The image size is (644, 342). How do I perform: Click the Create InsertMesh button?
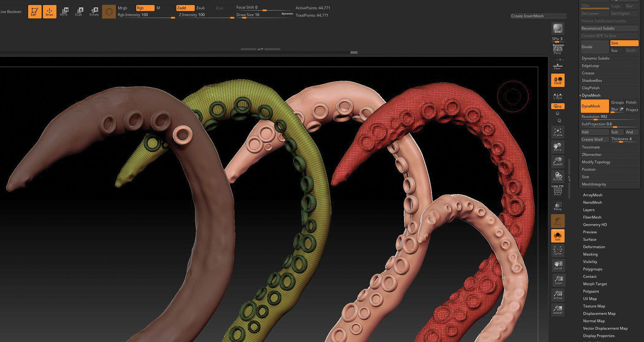pos(538,16)
